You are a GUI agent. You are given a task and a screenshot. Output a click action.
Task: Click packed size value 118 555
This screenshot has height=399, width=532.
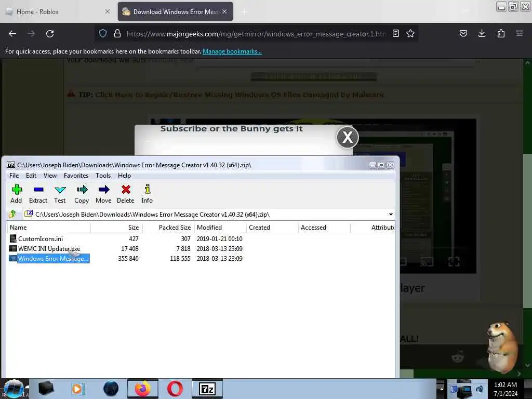pyautogui.click(x=180, y=259)
